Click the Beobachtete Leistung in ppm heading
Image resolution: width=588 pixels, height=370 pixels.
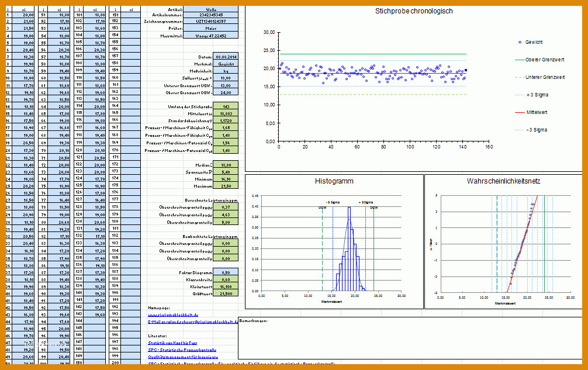[210, 237]
